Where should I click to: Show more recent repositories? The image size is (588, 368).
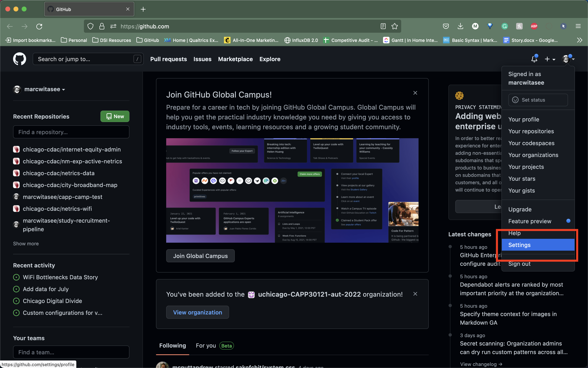(x=26, y=244)
